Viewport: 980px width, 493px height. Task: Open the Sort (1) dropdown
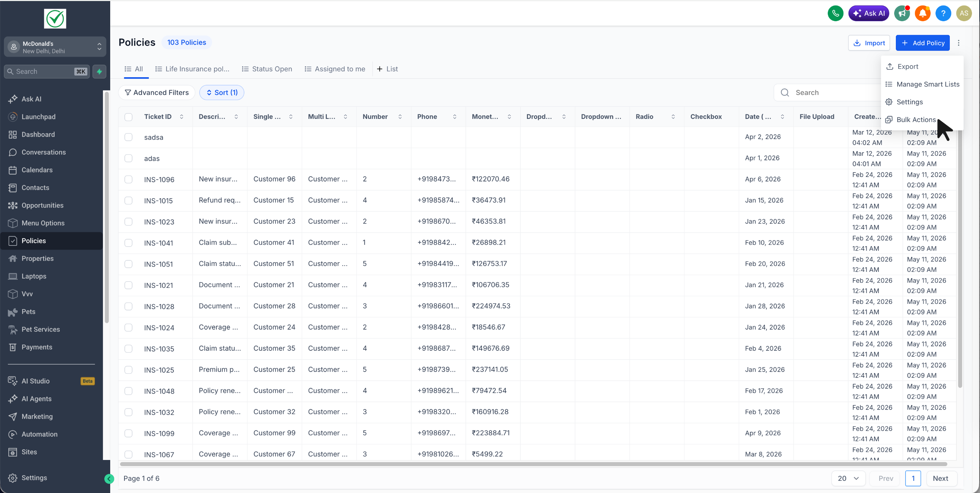click(x=222, y=92)
